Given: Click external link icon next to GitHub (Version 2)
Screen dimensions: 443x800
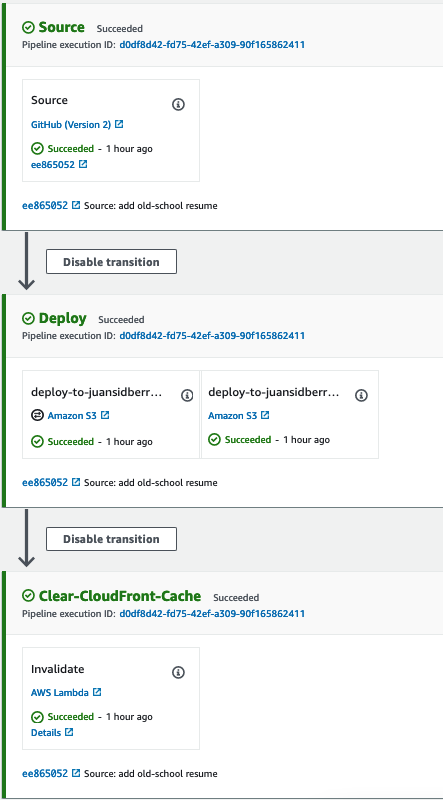Looking at the screenshot, I should click(119, 124).
